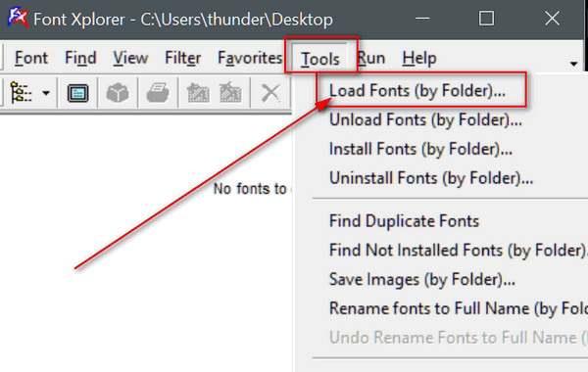Choose Unload Fonts (by Folder)
This screenshot has width=588, height=372.
[425, 119]
